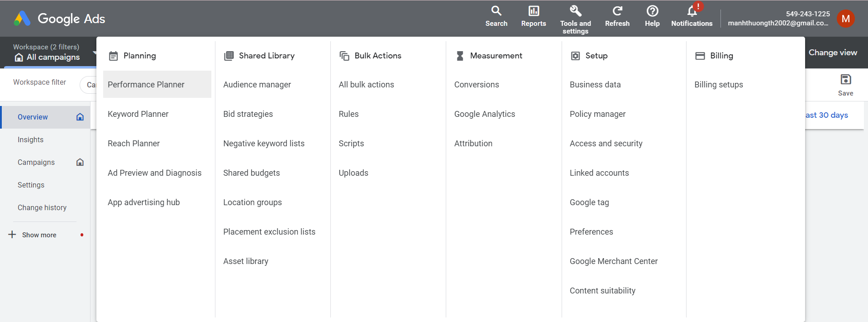
Task: Click the Billing card icon
Action: (700, 56)
